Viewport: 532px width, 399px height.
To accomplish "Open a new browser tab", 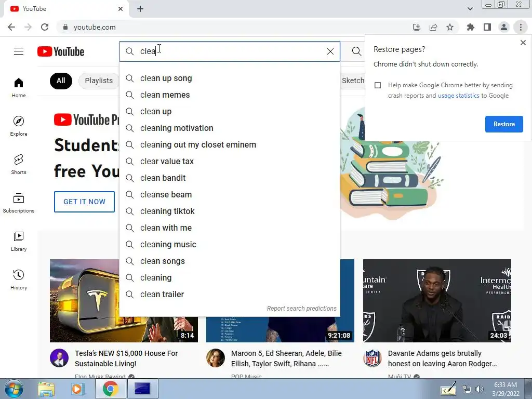I will click(140, 9).
